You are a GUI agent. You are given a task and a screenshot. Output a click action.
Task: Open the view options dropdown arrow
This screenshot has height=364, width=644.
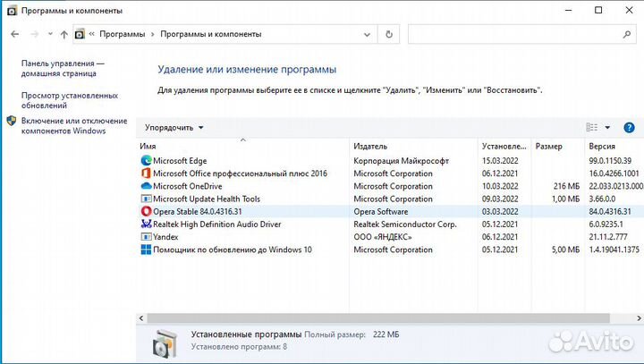607,127
